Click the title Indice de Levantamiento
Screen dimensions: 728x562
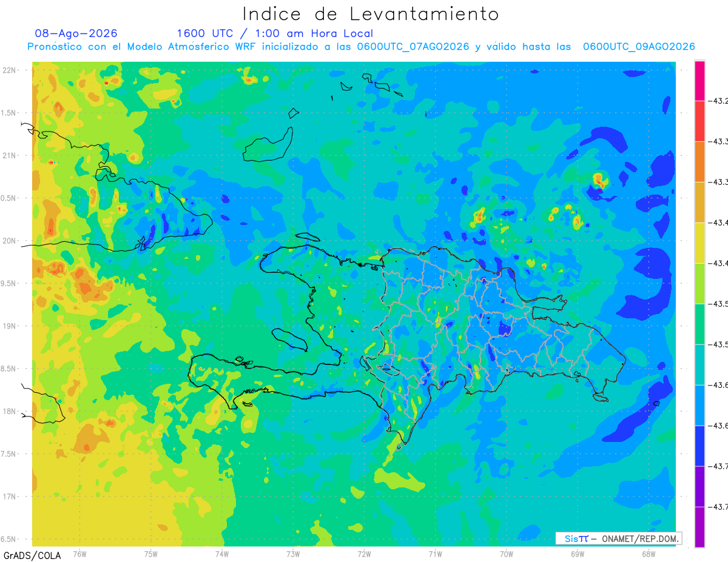click(x=371, y=14)
